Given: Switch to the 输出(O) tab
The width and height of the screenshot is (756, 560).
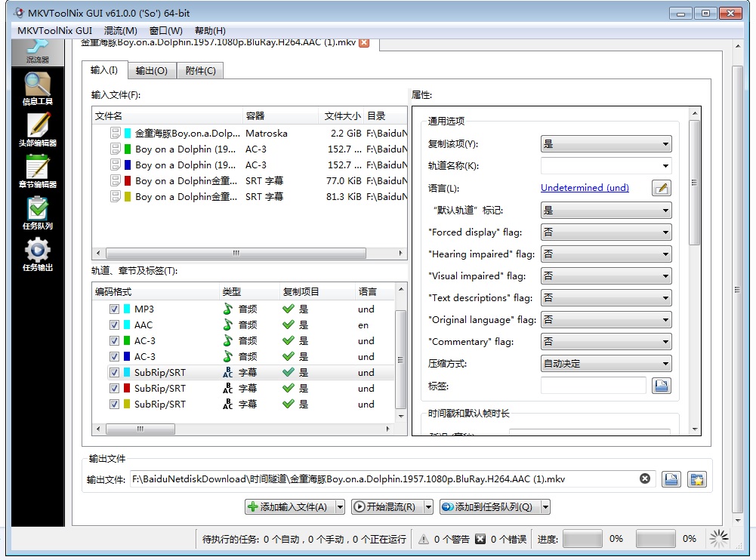Looking at the screenshot, I should (x=152, y=71).
